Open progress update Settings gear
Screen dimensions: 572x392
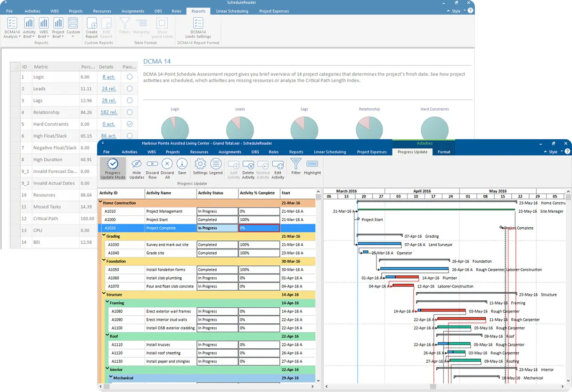200,167
